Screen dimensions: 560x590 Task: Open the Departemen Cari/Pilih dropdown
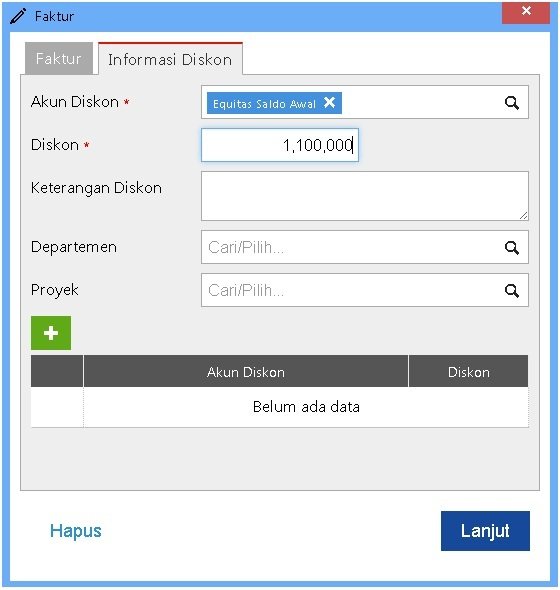point(365,247)
